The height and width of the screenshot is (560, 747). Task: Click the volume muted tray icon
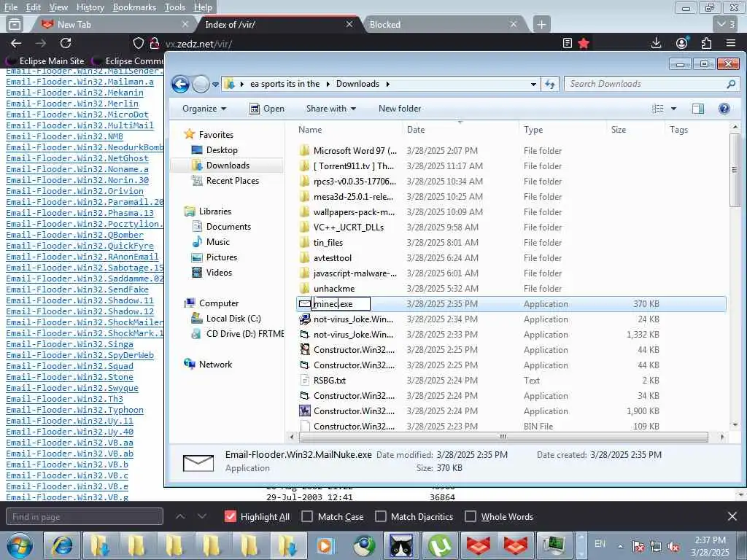click(x=673, y=547)
